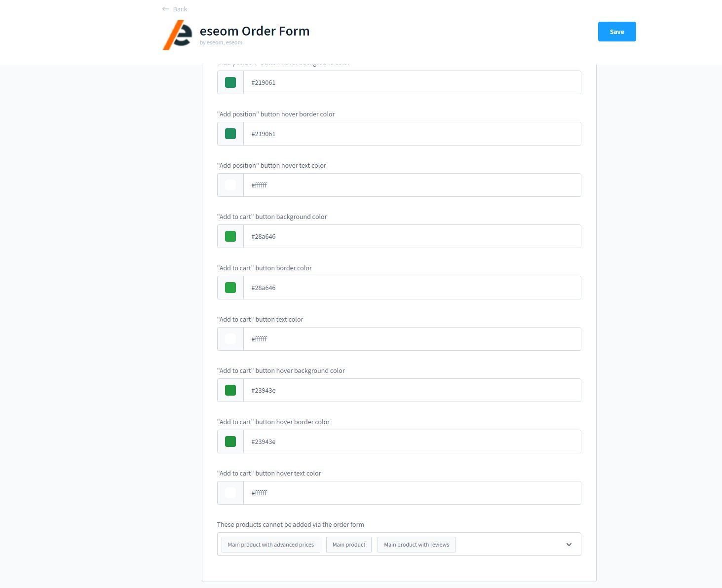722x588 pixels.
Task: Click '"Add to cart" button background color' label
Action: coord(272,217)
